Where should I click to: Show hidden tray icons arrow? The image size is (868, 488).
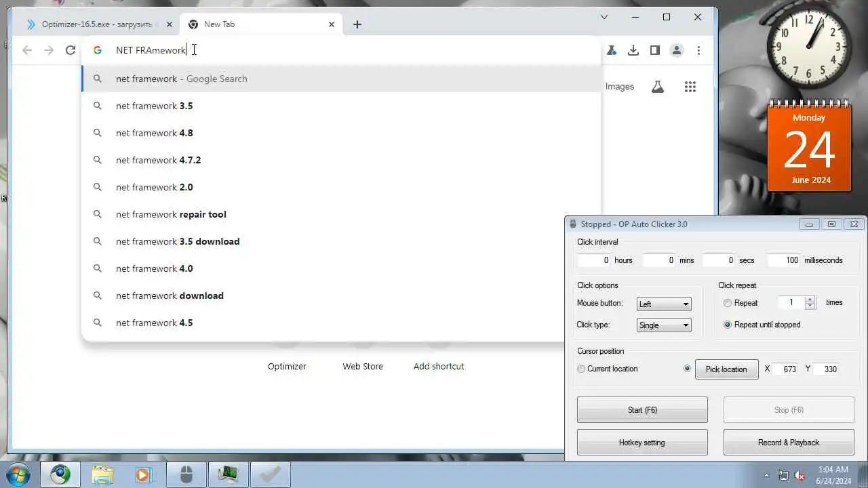767,475
